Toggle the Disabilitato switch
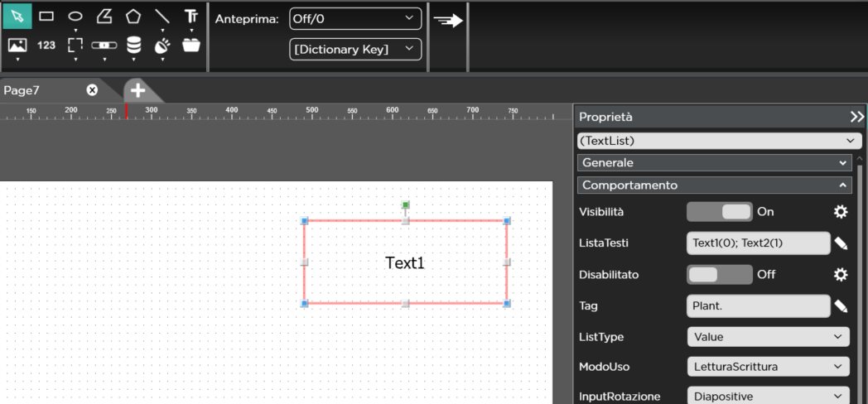The width and height of the screenshot is (868, 404). pos(719,275)
